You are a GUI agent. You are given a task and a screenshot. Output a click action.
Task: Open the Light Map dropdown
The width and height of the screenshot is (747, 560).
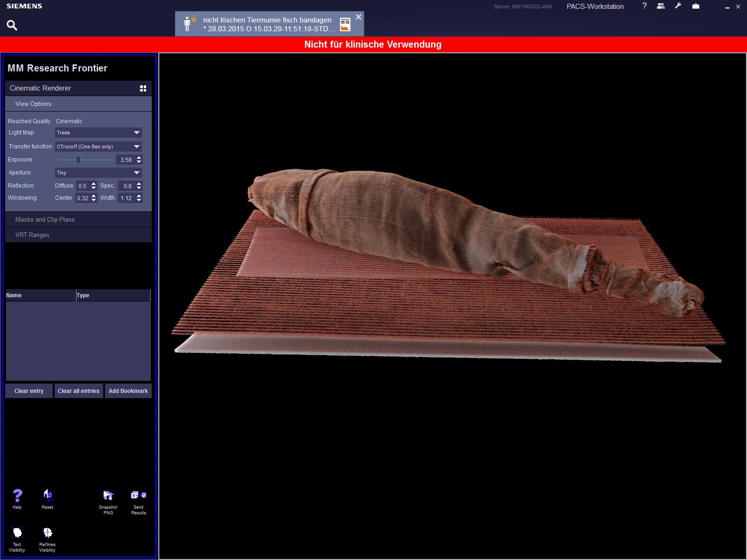click(98, 133)
